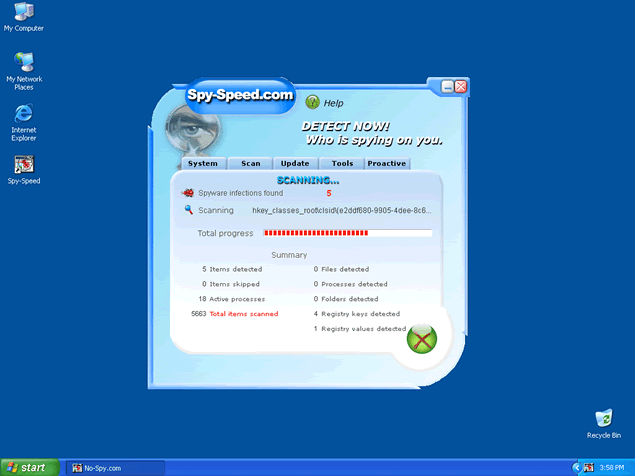This screenshot has width=635, height=476.
Task: Stop the scan with the green X button
Action: click(421, 339)
